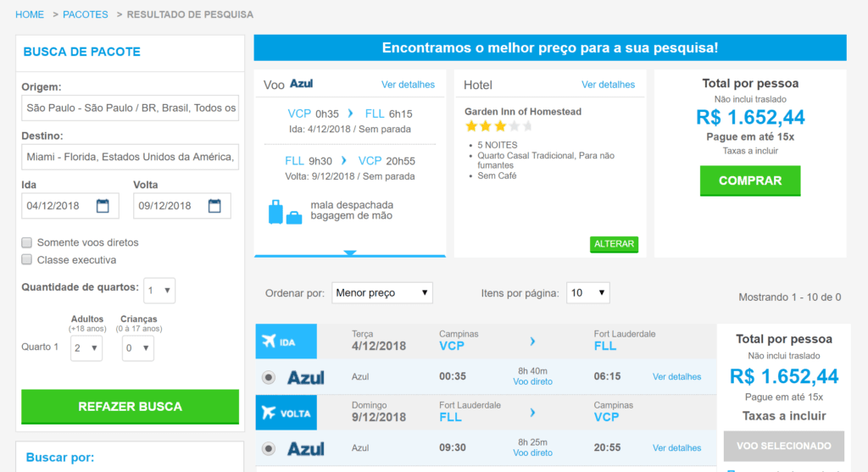This screenshot has height=472, width=868.
Task: Open Ver detalhes for the 09:30 flight
Action: 676,447
